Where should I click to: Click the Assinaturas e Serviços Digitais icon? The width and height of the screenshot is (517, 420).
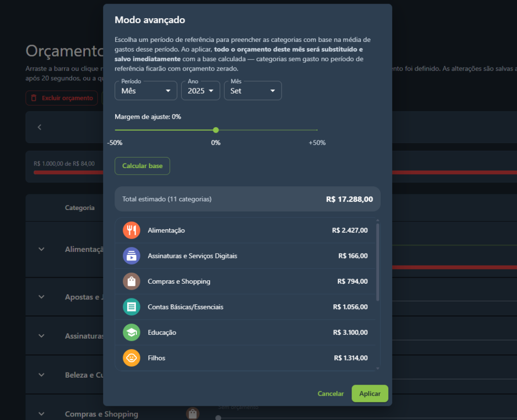click(131, 256)
